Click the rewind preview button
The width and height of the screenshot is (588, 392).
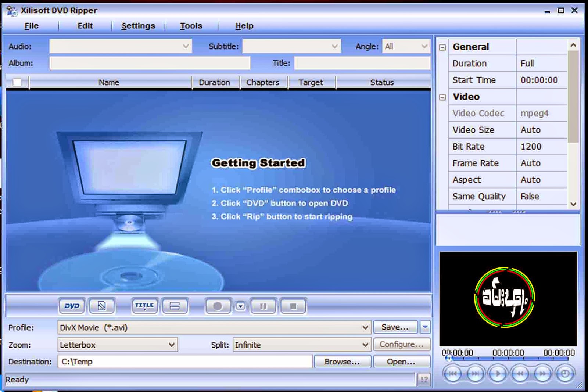(x=520, y=374)
